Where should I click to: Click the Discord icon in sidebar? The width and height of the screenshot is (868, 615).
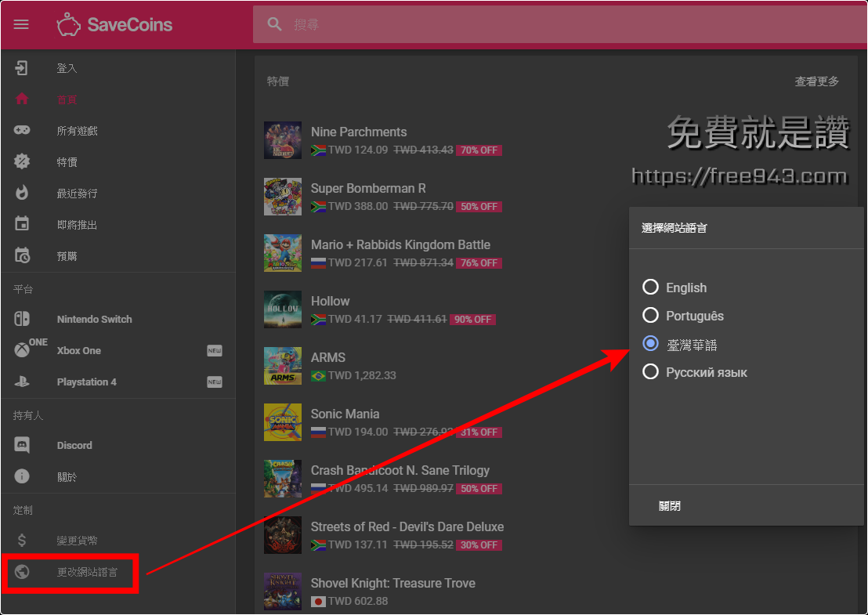[22, 445]
